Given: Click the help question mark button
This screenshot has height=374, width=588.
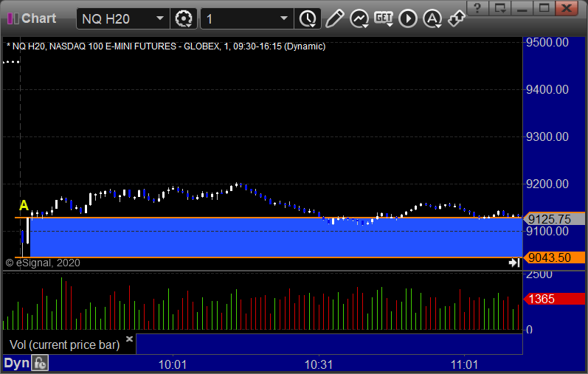Looking at the screenshot, I should point(479,8).
